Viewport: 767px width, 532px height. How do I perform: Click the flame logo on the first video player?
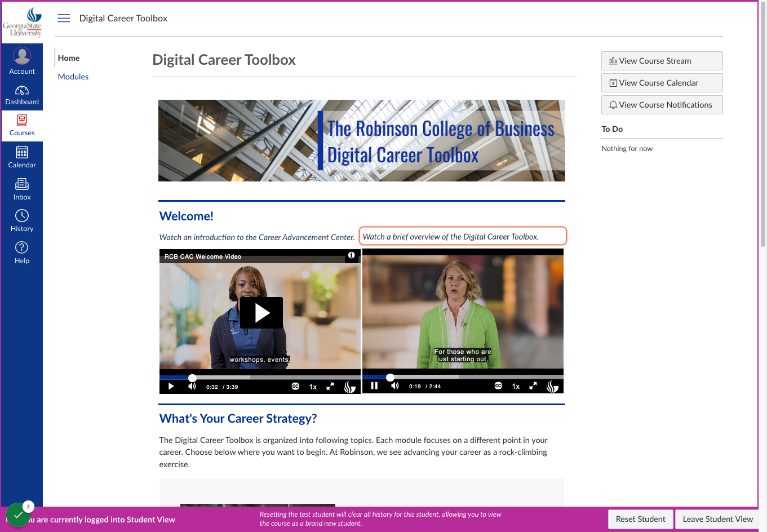349,387
